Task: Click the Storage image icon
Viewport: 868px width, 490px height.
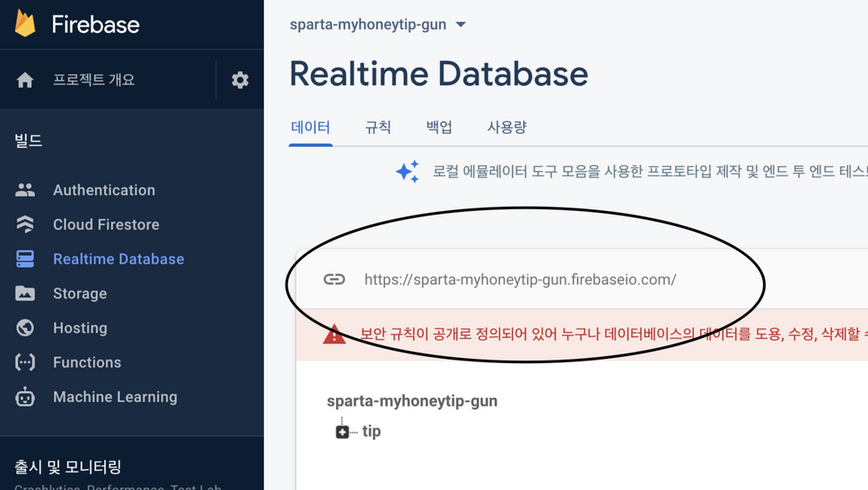Action: (x=25, y=294)
